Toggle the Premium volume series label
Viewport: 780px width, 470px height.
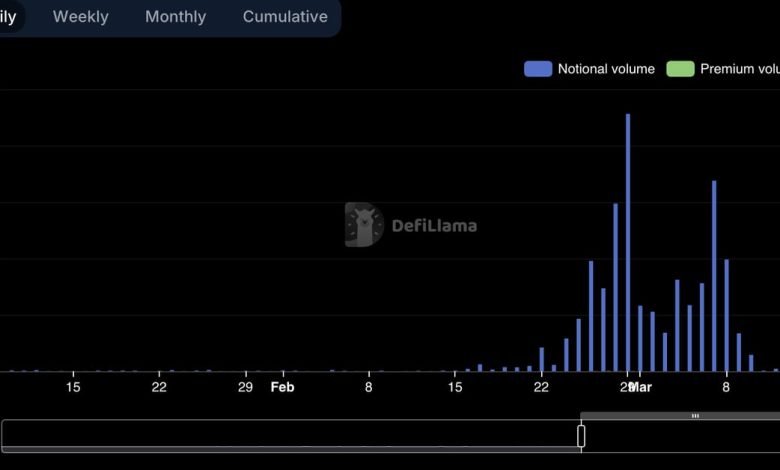tap(740, 69)
